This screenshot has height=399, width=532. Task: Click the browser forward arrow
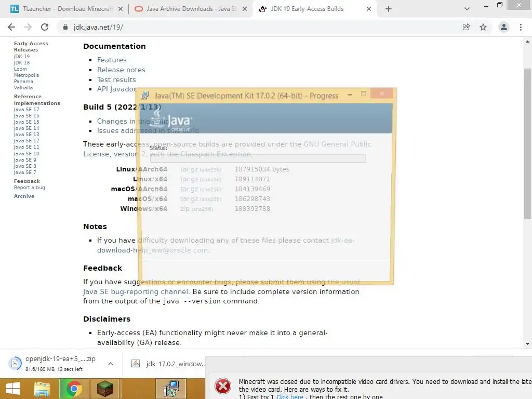click(x=28, y=27)
